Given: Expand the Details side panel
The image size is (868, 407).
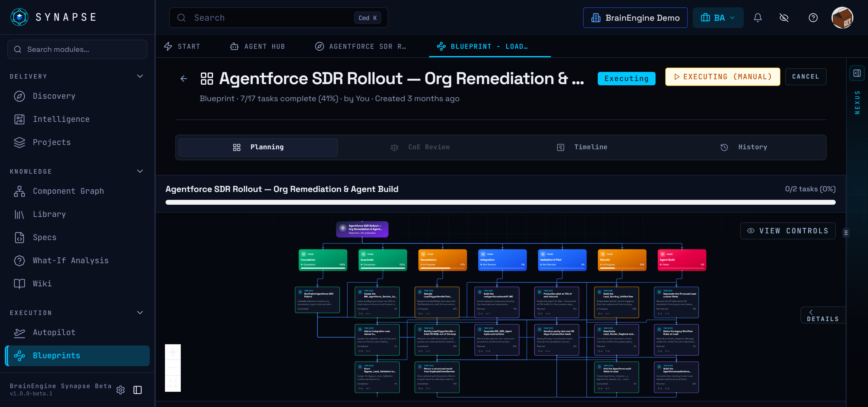Looking at the screenshot, I should pyautogui.click(x=823, y=315).
